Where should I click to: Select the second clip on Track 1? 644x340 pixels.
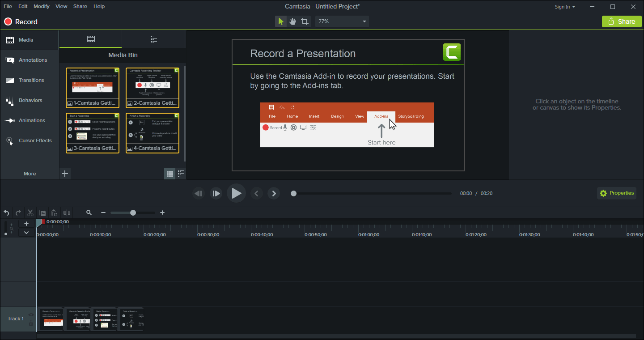point(77,319)
